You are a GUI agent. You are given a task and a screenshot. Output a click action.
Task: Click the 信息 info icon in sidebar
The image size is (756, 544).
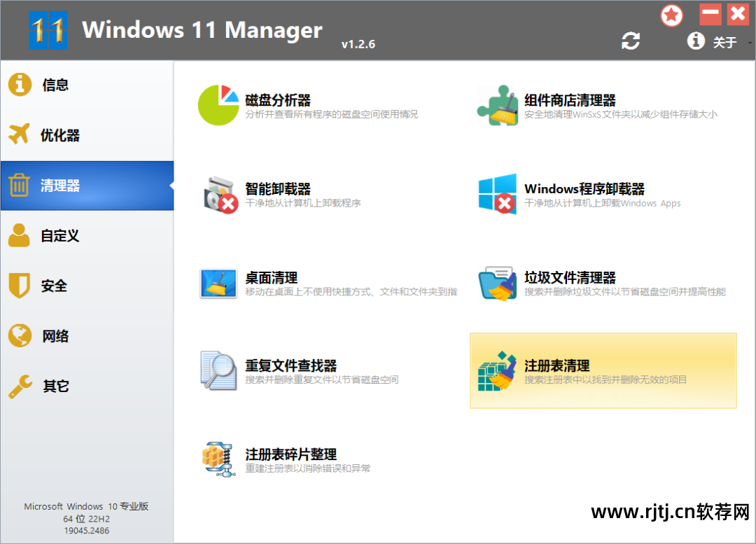pyautogui.click(x=20, y=85)
